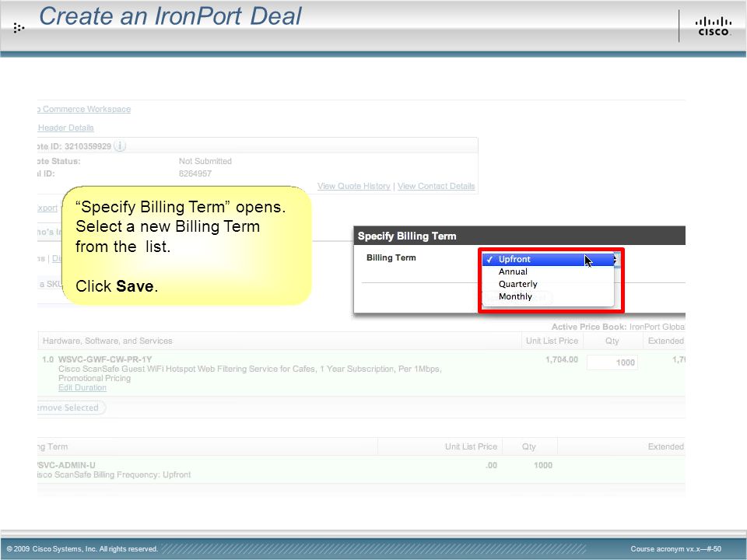Image resolution: width=747 pixels, height=560 pixels.
Task: Open the Commerce Workspace link
Action: click(84, 109)
